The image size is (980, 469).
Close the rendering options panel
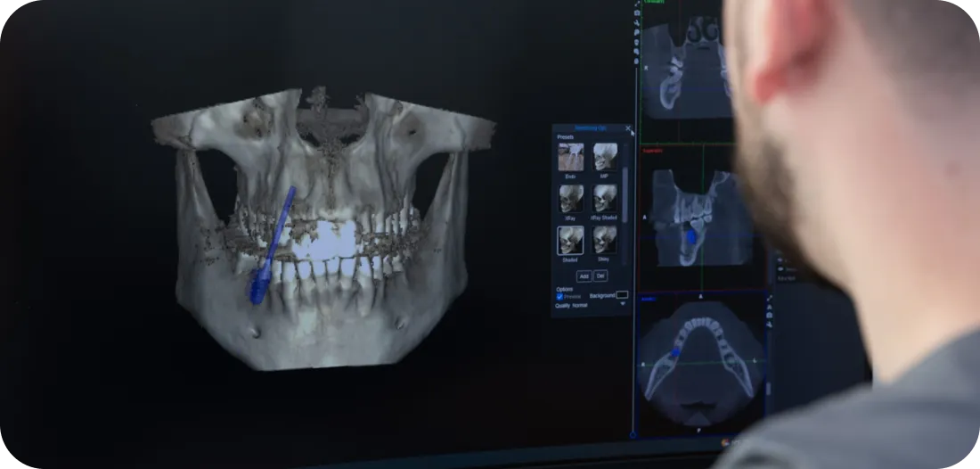click(628, 128)
